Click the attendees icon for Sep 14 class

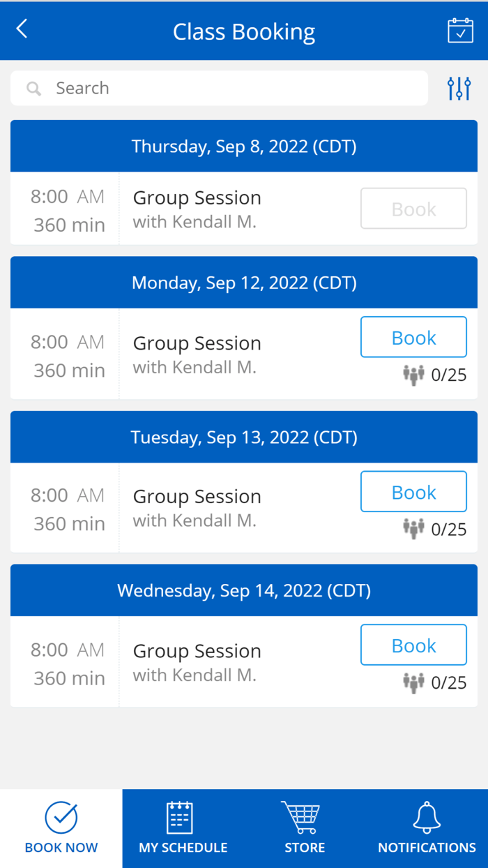coord(413,682)
